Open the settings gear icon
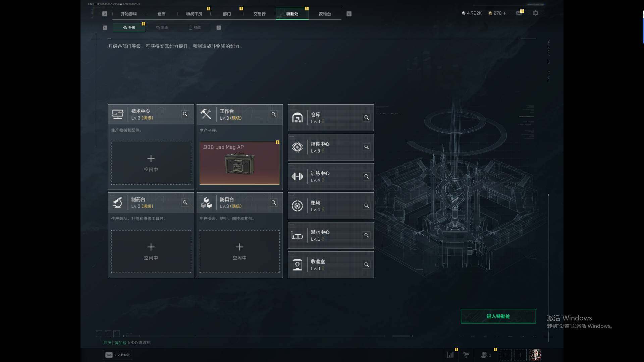The width and height of the screenshot is (644, 362). pyautogui.click(x=536, y=13)
